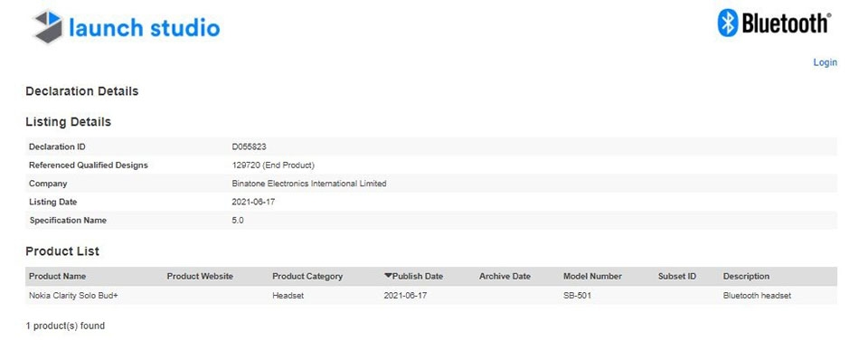Click the Subset ID column header
Viewport: 868px width, 350px height.
point(677,277)
